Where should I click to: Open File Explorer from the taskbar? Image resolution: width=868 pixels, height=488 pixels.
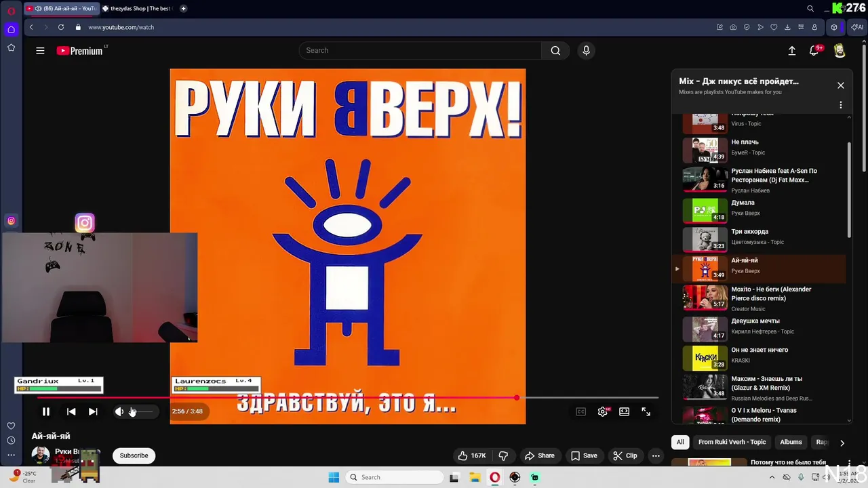coord(475,477)
